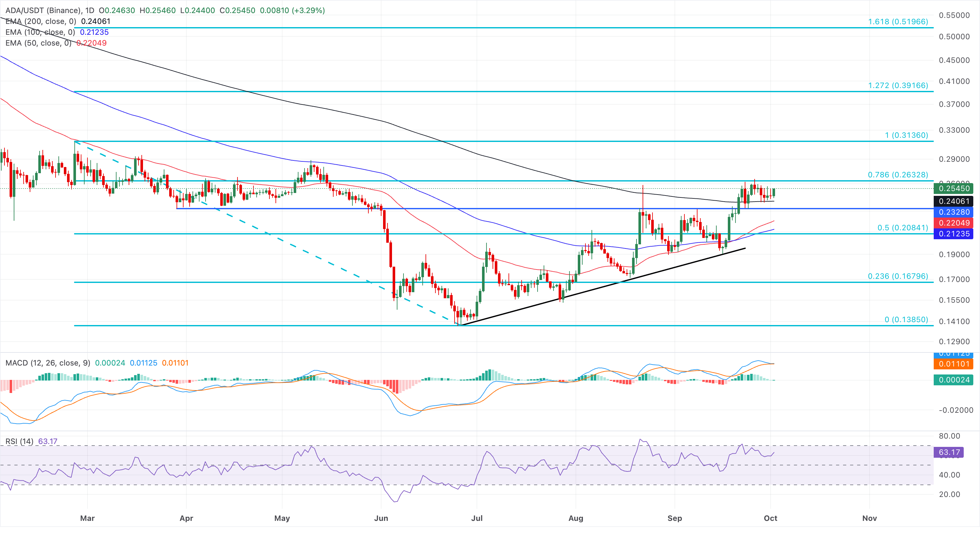Select Fibonacci label 1.272 (0.39166)

click(898, 85)
